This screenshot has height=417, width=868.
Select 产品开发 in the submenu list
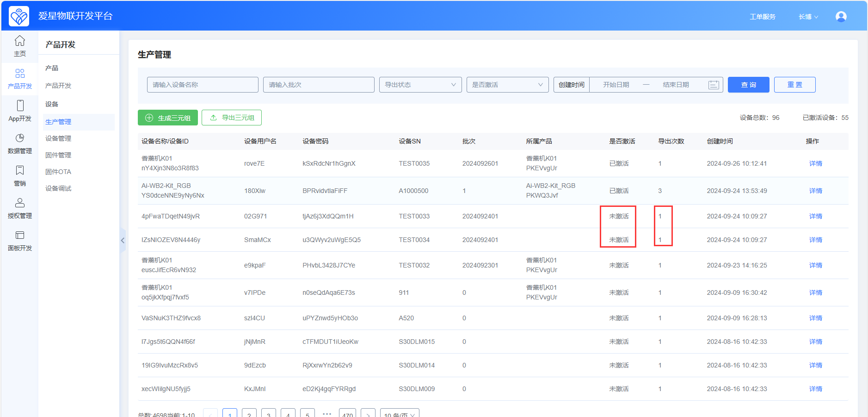click(x=58, y=86)
